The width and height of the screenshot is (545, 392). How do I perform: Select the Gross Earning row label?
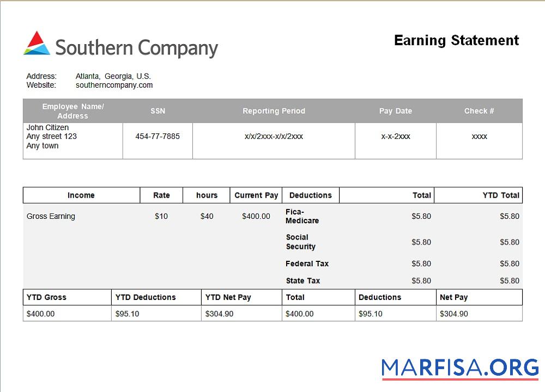51,216
